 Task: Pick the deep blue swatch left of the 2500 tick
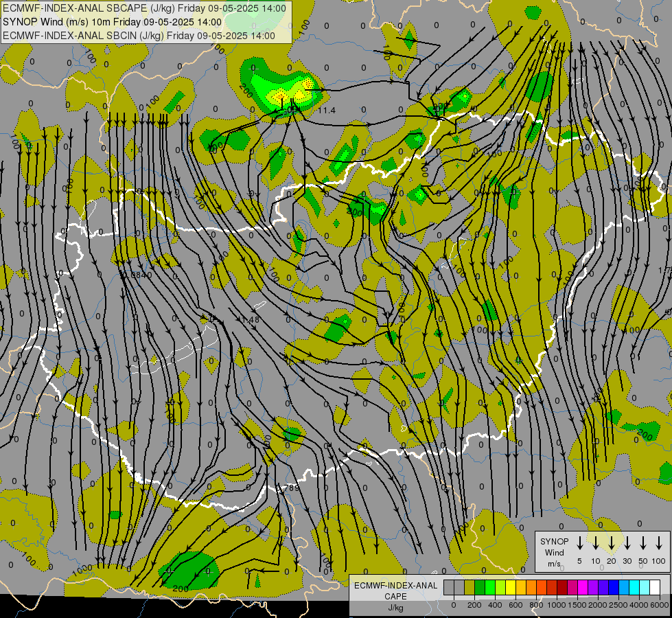(x=614, y=588)
